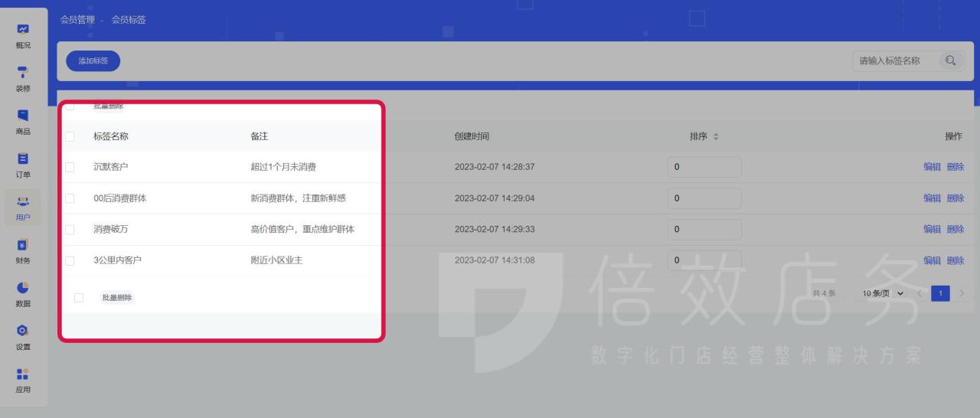This screenshot has width=980, height=418.
Task: Click the note 超过1个月未消费
Action: click(x=283, y=167)
